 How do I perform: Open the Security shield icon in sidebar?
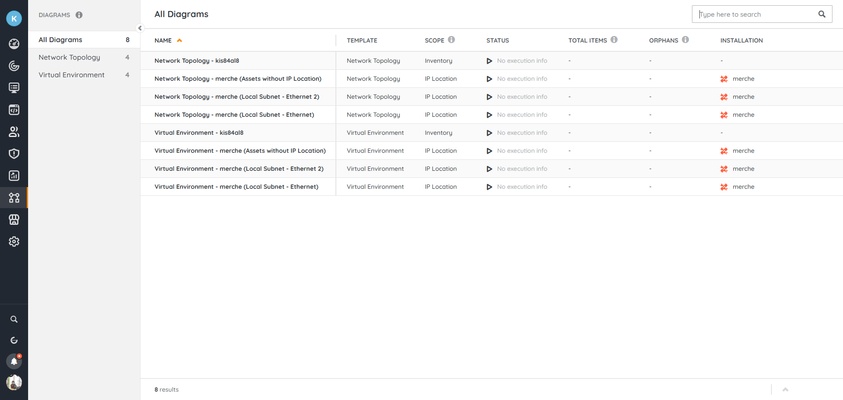pyautogui.click(x=14, y=154)
